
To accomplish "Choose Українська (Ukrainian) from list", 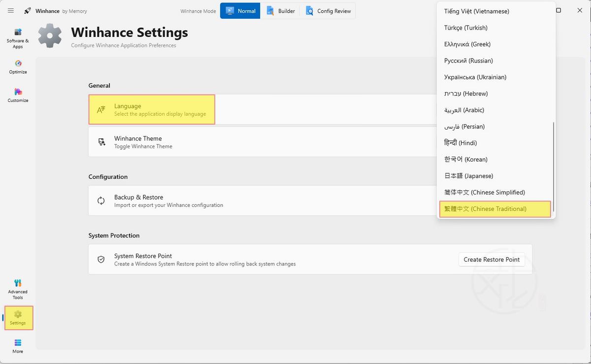I will (x=496, y=77).
